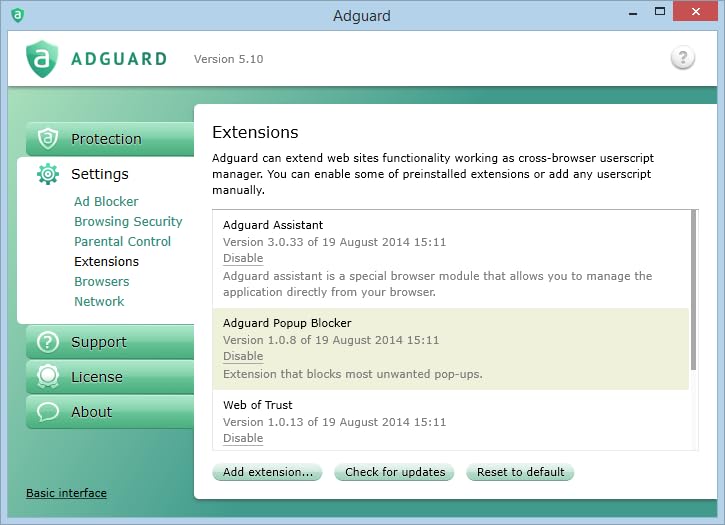Image resolution: width=725 pixels, height=525 pixels.
Task: Click 'Version 1.0.8 of 19 August 2014' text
Action: click(x=331, y=340)
